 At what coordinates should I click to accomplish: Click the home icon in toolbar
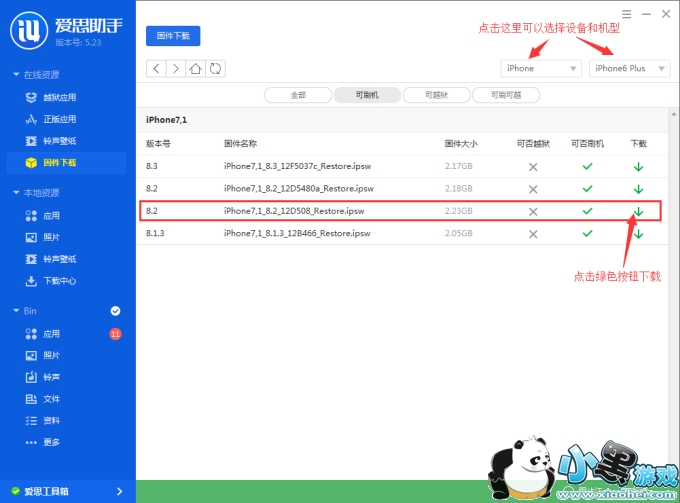196,68
